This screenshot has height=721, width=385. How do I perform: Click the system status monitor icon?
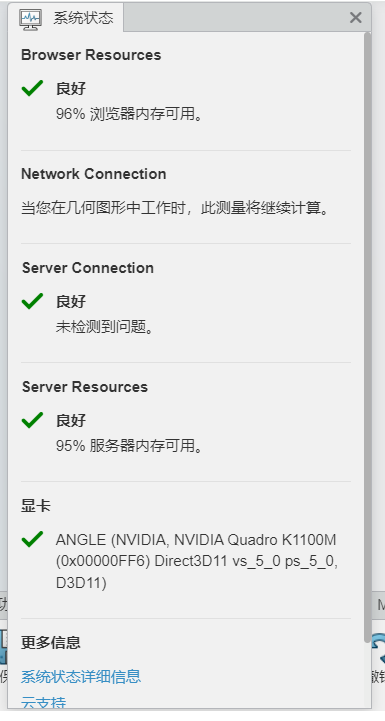point(31,18)
